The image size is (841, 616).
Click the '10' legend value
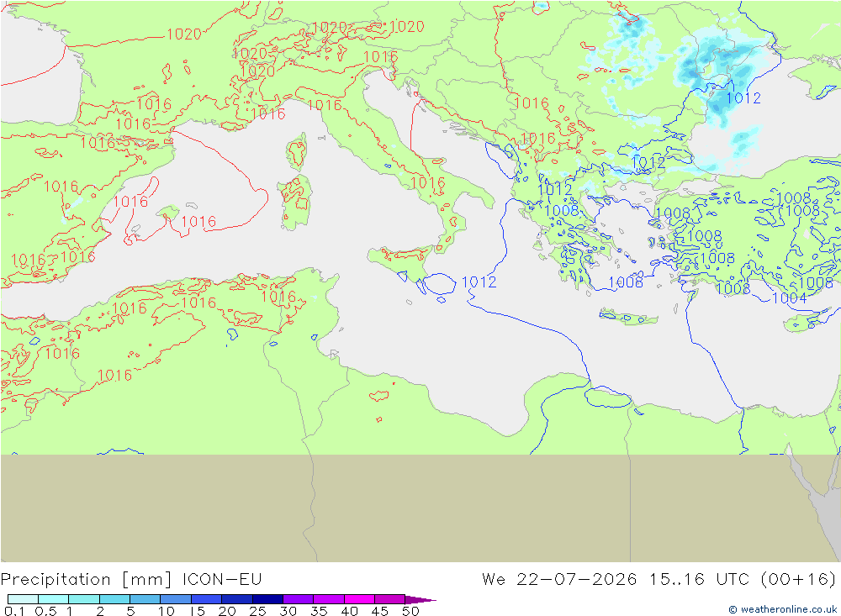tap(167, 611)
